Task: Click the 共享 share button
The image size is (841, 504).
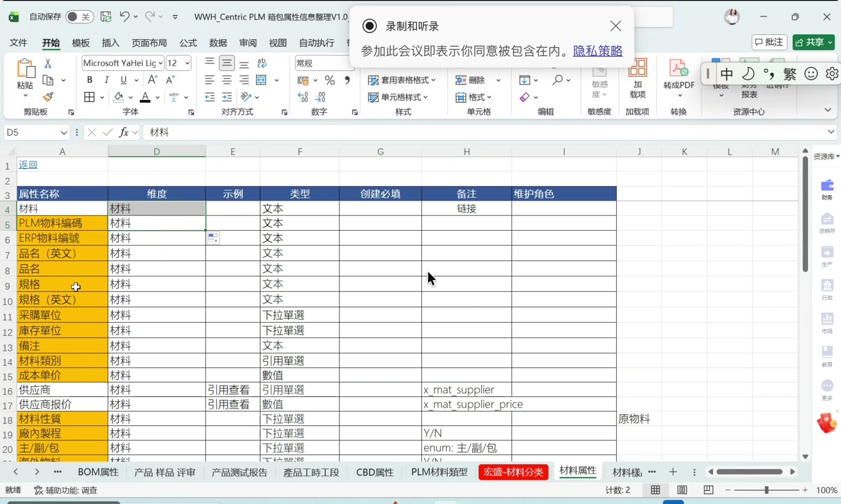Action: [x=813, y=42]
